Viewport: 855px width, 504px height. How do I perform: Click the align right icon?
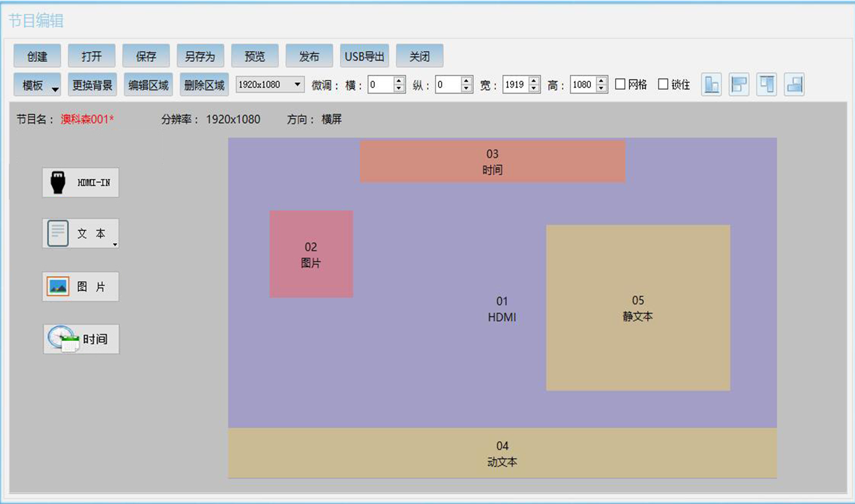794,85
